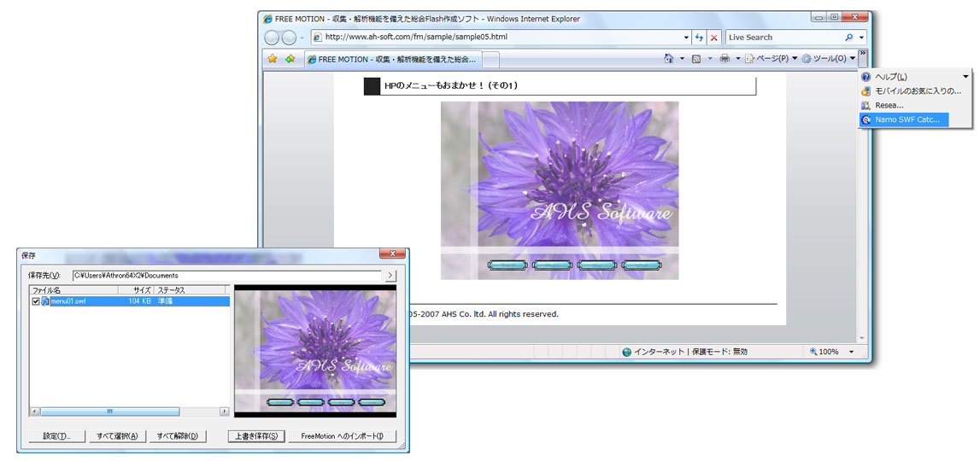The height and width of the screenshot is (461, 980).
Task: Click the file list scroll-right arrow
Action: 225,411
